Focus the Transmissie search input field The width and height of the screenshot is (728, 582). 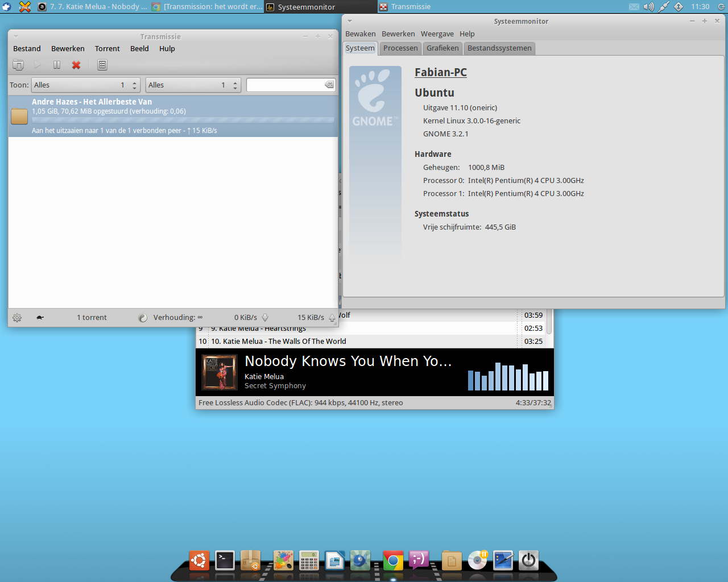point(286,85)
